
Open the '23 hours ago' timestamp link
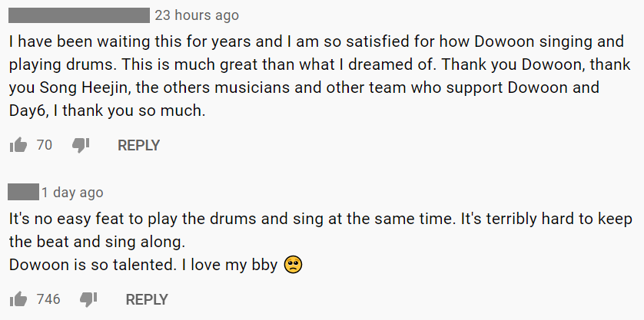click(197, 15)
